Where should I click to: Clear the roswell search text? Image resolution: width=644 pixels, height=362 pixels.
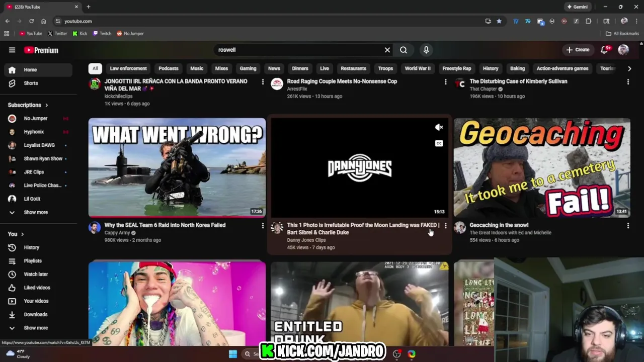point(387,50)
